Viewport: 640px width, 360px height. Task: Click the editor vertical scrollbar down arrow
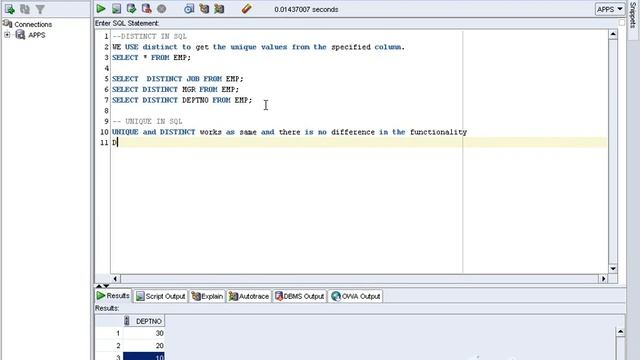tap(613, 269)
